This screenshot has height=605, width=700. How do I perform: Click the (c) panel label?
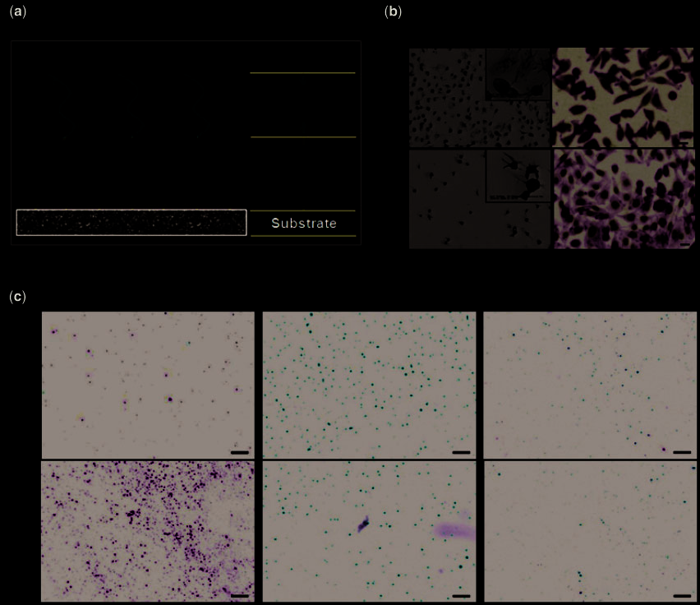16,296
